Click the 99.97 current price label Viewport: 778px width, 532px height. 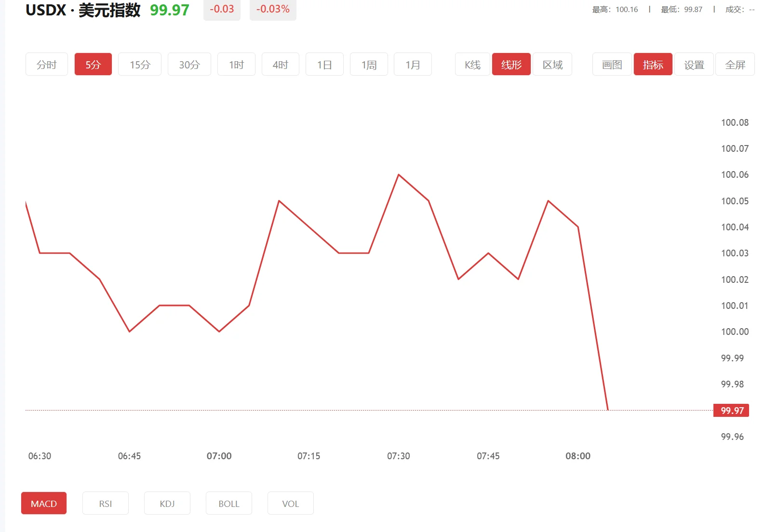pos(731,411)
